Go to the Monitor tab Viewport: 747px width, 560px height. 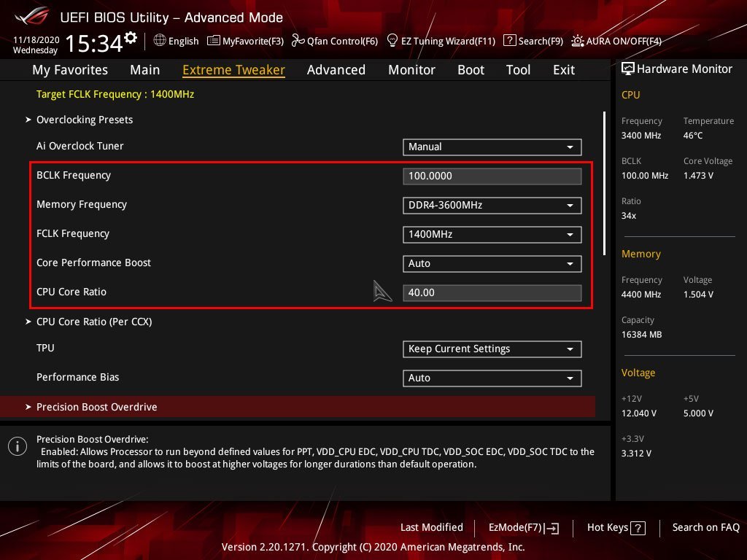point(411,70)
